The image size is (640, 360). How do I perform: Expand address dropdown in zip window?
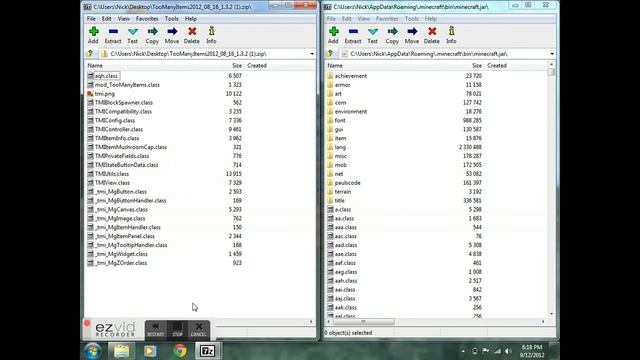coord(312,54)
